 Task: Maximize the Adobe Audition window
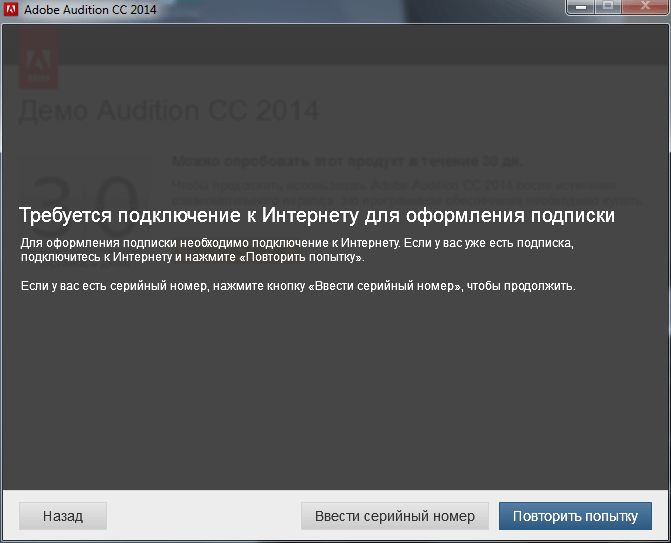(x=607, y=8)
